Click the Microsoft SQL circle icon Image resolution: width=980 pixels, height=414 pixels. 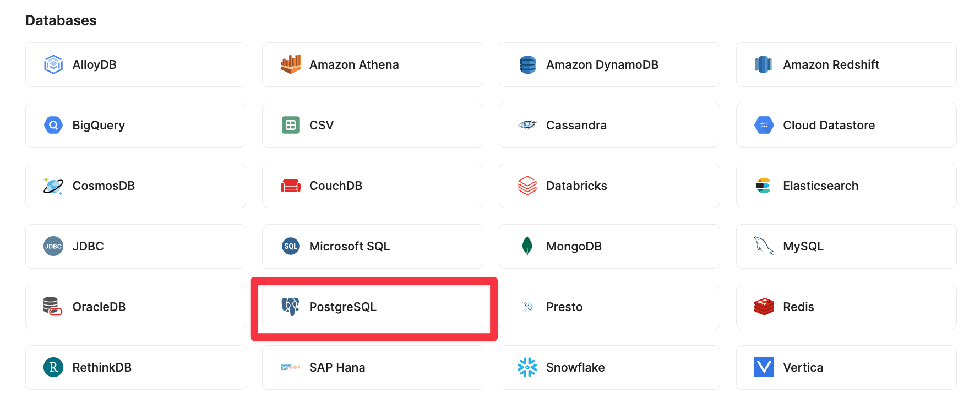pos(290,246)
